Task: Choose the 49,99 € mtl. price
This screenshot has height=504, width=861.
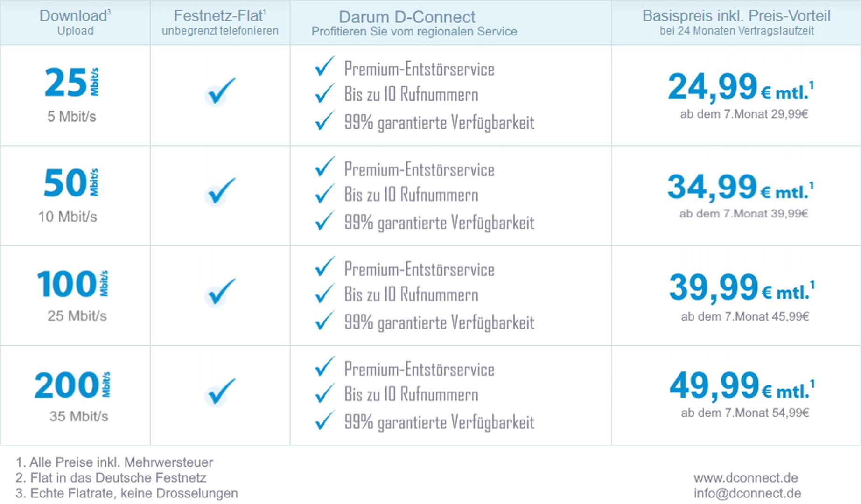Action: tap(741, 386)
